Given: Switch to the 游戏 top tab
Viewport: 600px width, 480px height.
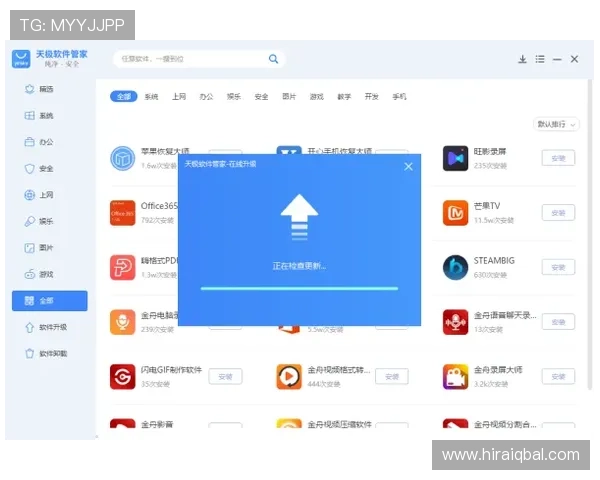Looking at the screenshot, I should (316, 96).
